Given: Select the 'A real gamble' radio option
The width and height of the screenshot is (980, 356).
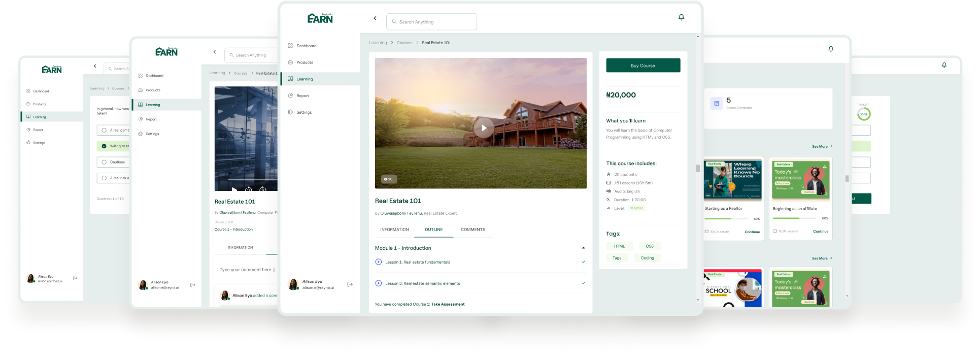Looking at the screenshot, I should click(x=104, y=131).
